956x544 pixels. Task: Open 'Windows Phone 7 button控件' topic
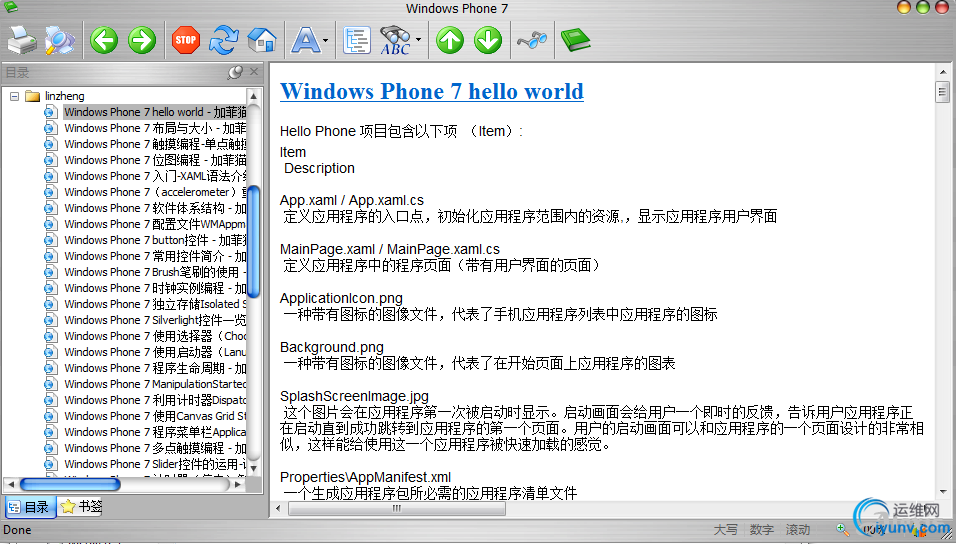[155, 240]
